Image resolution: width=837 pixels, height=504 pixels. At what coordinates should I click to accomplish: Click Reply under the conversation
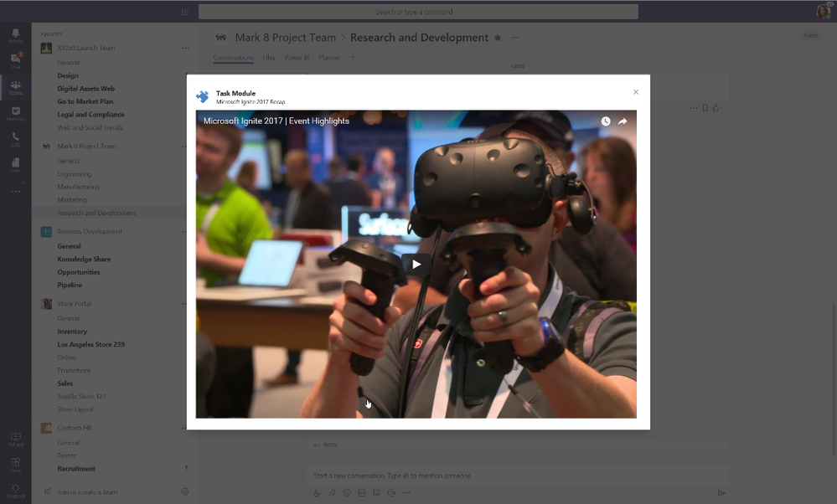coord(326,445)
